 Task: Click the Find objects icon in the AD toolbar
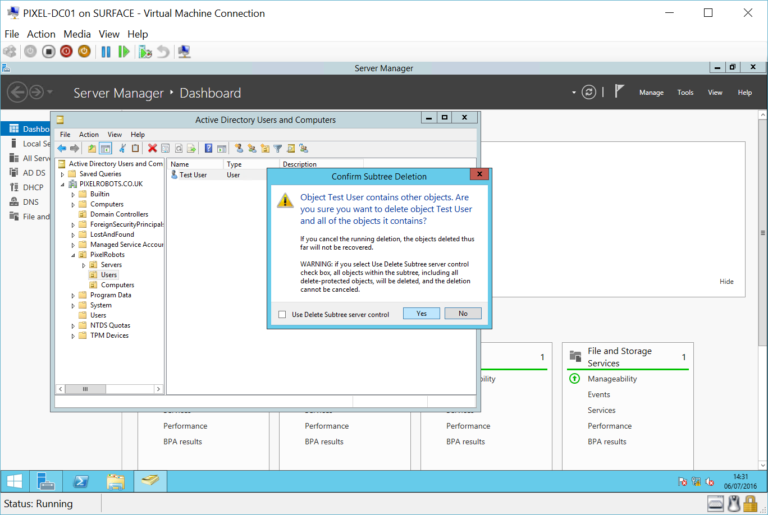coord(291,148)
